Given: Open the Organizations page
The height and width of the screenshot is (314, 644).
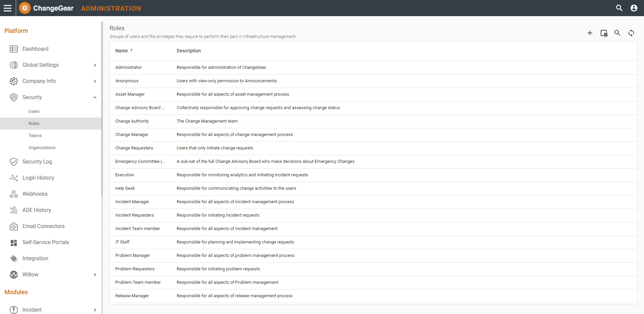Looking at the screenshot, I should pyautogui.click(x=42, y=147).
